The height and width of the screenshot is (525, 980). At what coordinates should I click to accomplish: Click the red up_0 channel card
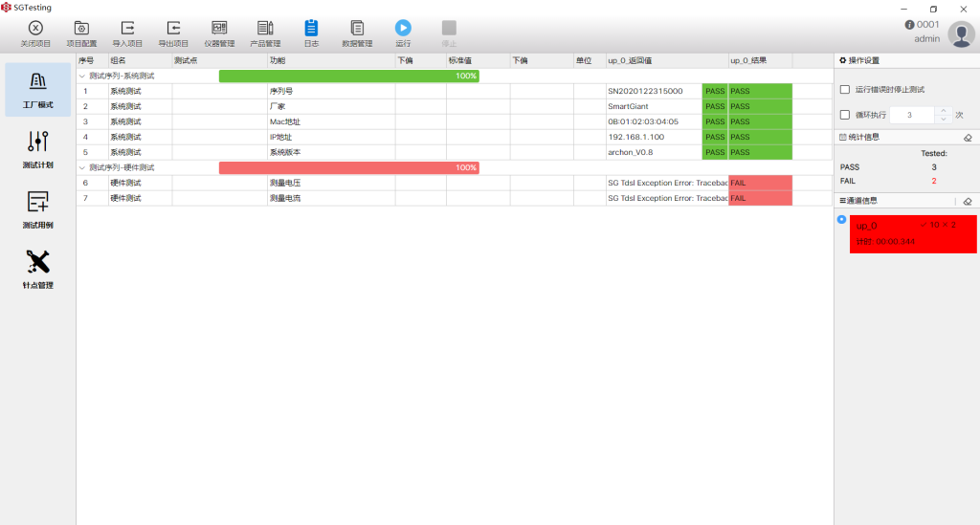tap(912, 234)
